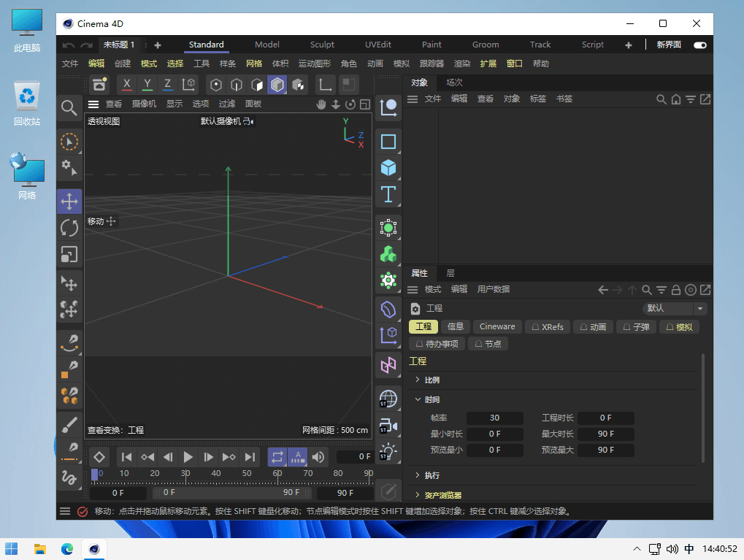Open the 渲染 menu
Image resolution: width=744 pixels, height=560 pixels.
(461, 64)
